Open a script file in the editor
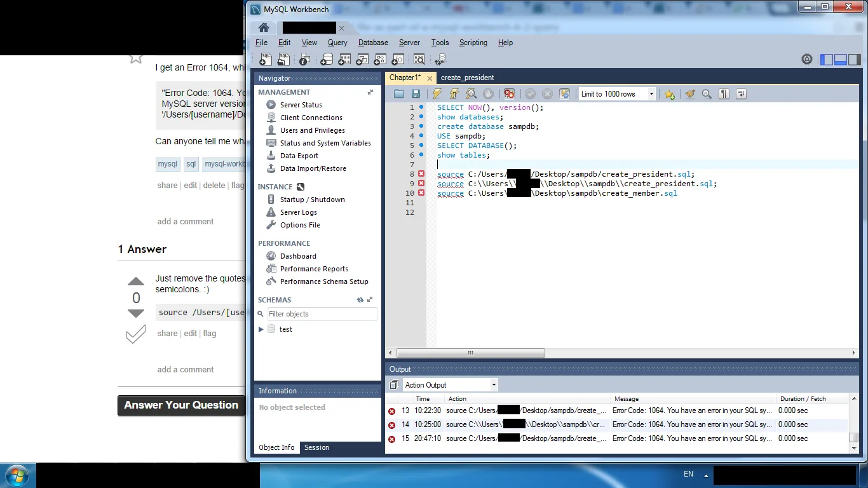The height and width of the screenshot is (488, 868). (399, 94)
